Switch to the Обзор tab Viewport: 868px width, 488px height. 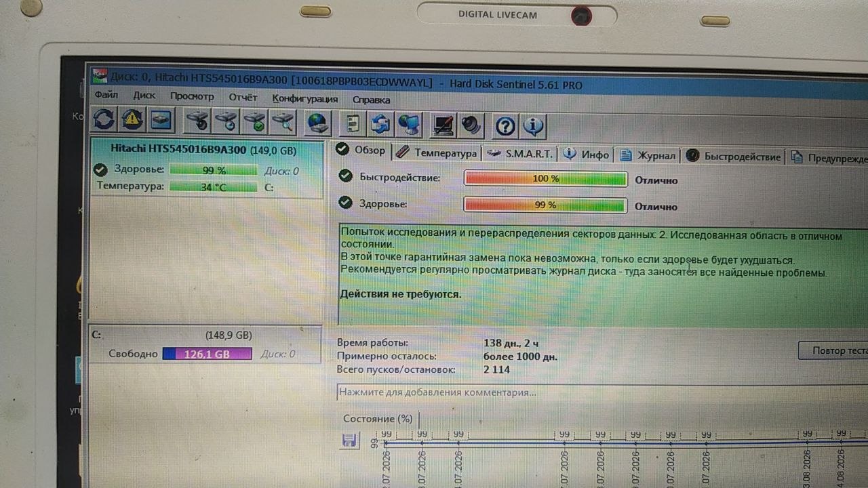362,150
